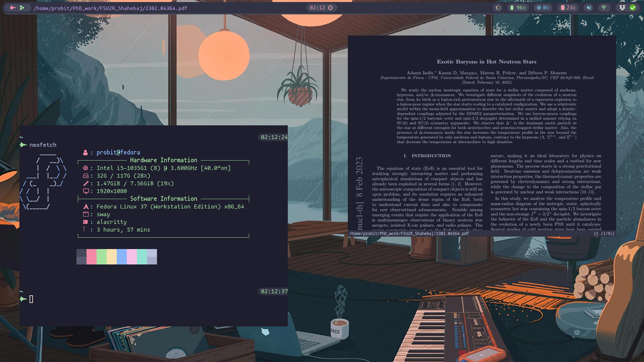Open the Dropbox tray icon

pyautogui.click(x=623, y=8)
